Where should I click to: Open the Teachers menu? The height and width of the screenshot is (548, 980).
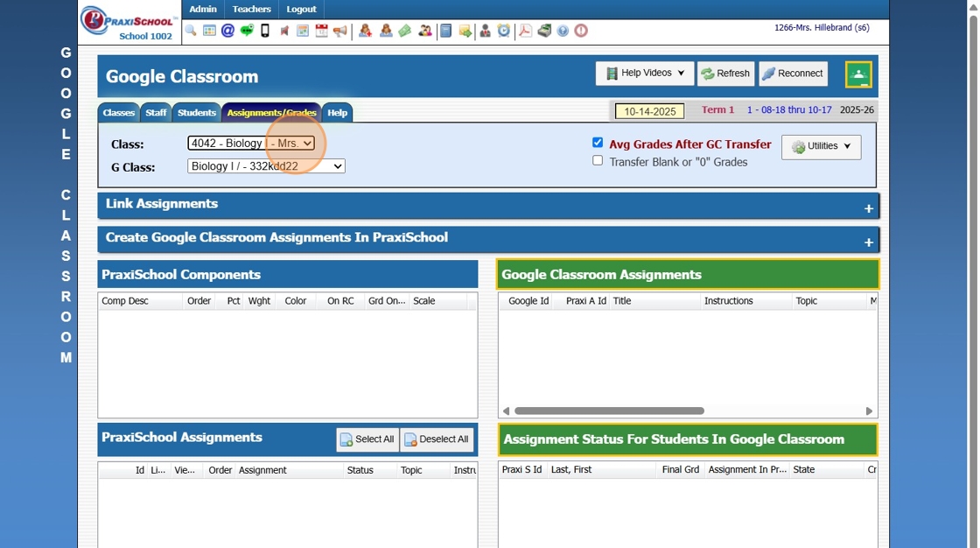[251, 10]
